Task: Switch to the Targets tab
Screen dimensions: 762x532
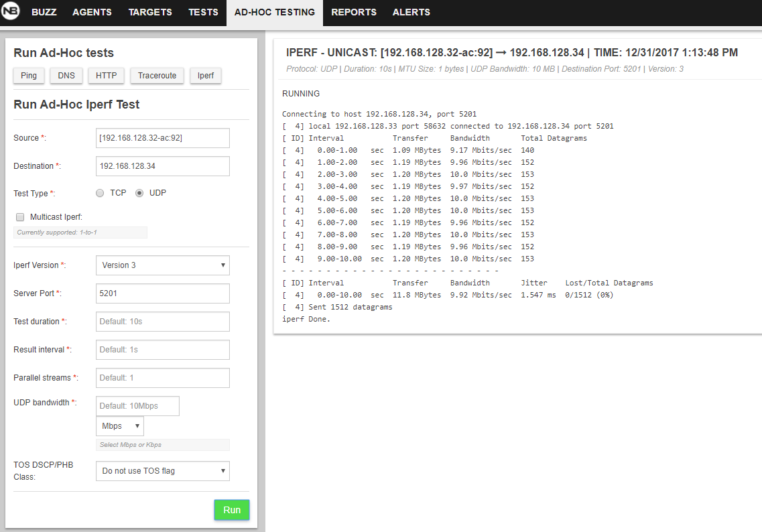Action: 150,12
